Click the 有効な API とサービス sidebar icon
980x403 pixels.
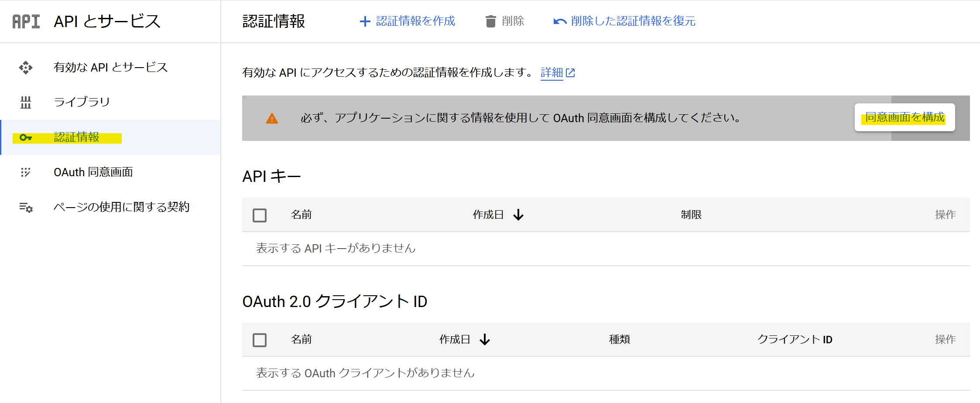pos(26,68)
